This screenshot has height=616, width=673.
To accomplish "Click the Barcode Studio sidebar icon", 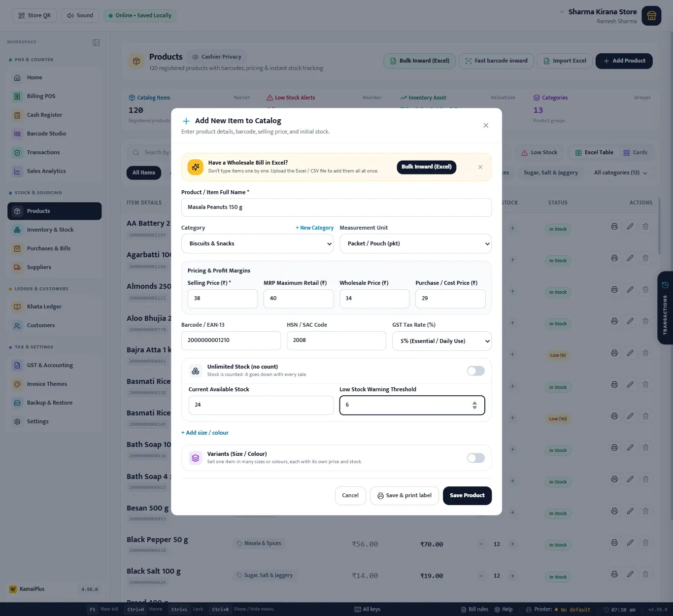I will point(17,134).
